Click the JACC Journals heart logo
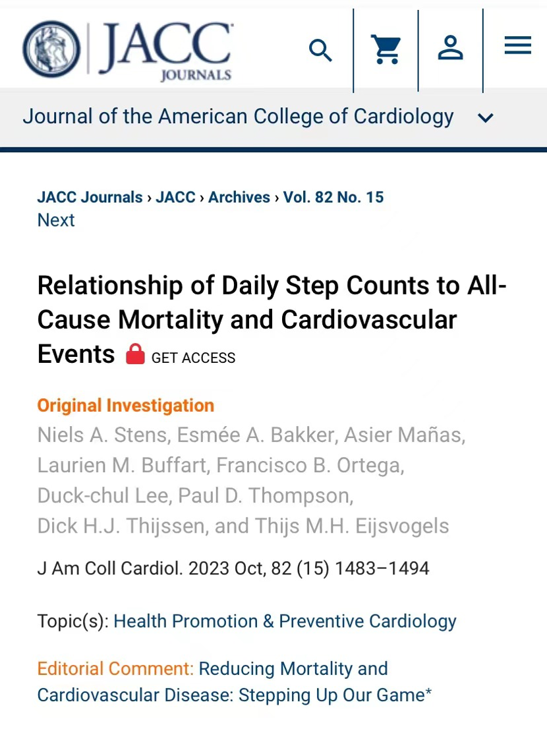This screenshot has width=547, height=756. tap(51, 49)
